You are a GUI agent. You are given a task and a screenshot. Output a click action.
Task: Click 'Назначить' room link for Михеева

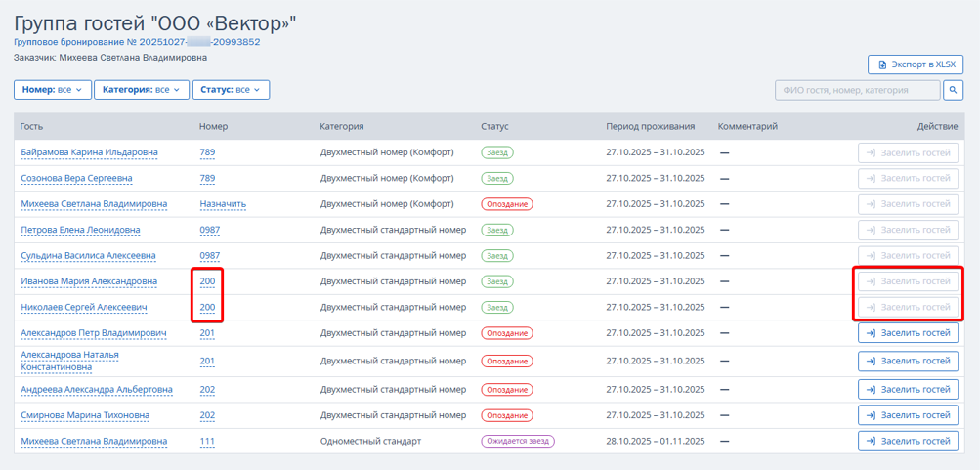click(x=223, y=204)
